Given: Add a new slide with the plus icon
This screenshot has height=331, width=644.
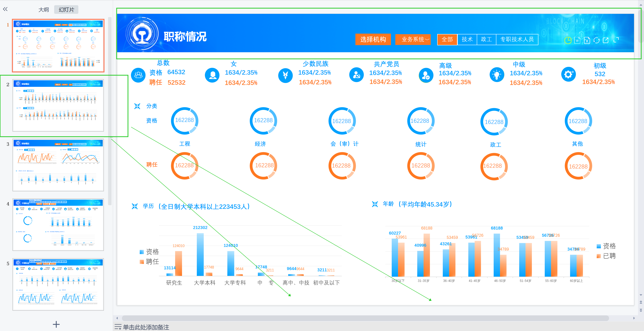Looking at the screenshot, I should point(56,324).
